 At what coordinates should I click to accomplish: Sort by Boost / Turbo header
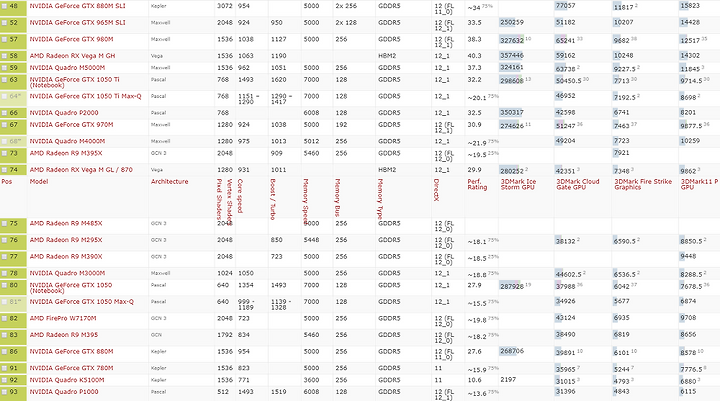tap(272, 199)
